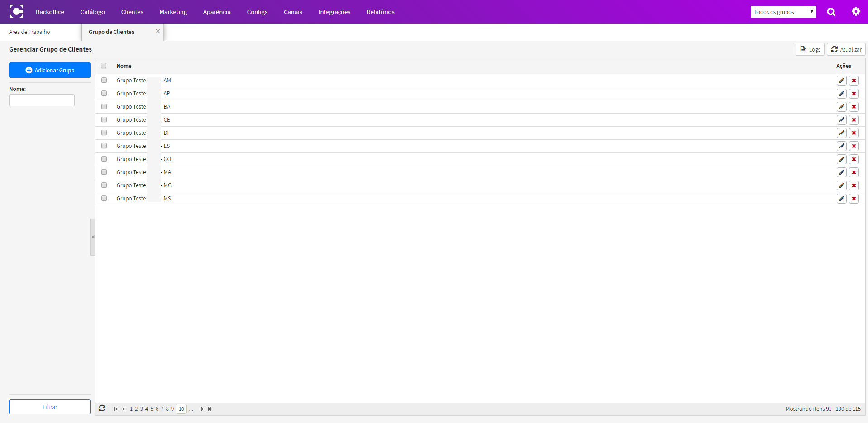Jump to the last page of results
Viewport: 868px width, 423px height.
click(x=210, y=409)
